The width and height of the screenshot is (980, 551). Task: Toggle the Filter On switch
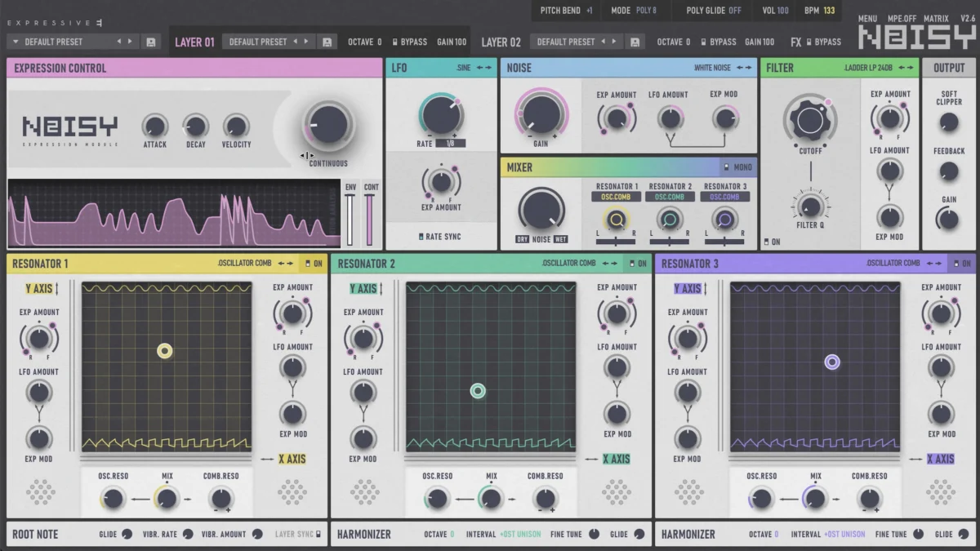(772, 242)
